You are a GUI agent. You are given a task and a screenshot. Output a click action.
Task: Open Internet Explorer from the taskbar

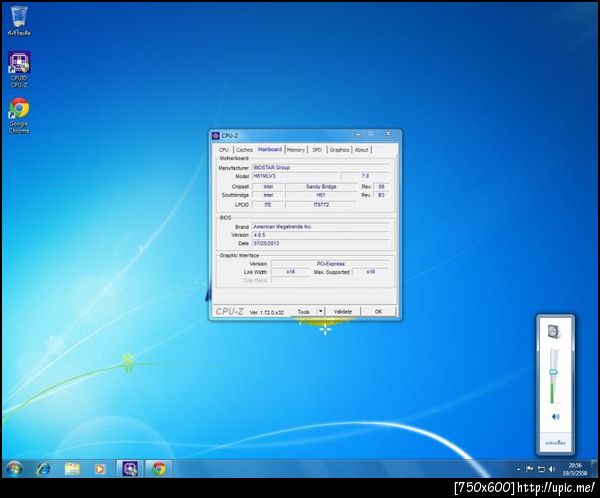pyautogui.click(x=43, y=468)
